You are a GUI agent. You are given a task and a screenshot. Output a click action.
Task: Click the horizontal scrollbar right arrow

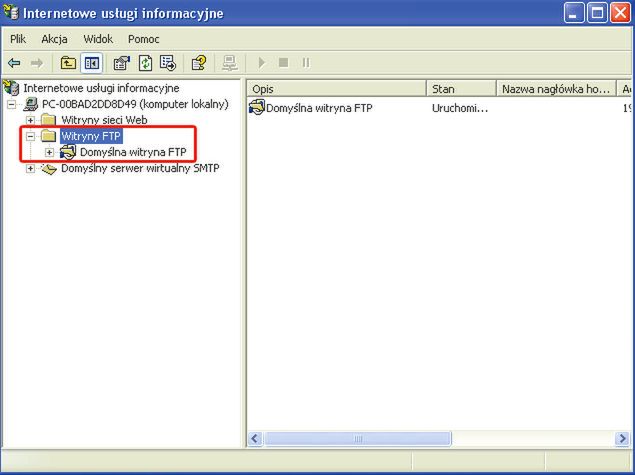point(622,439)
